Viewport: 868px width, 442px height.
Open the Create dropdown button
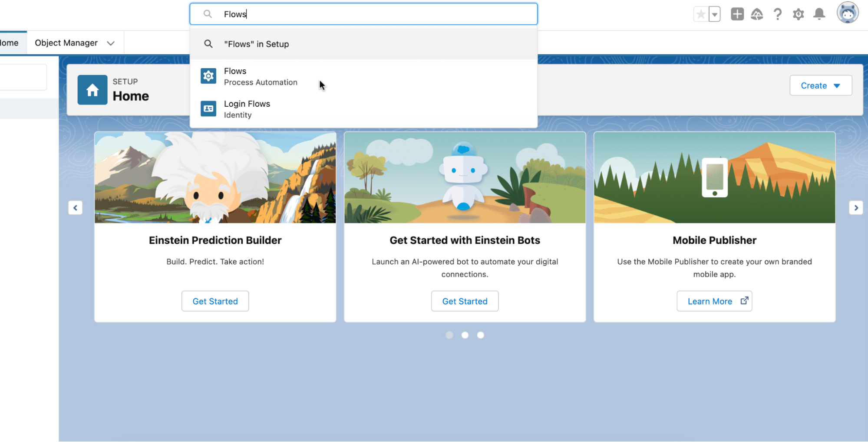click(821, 85)
